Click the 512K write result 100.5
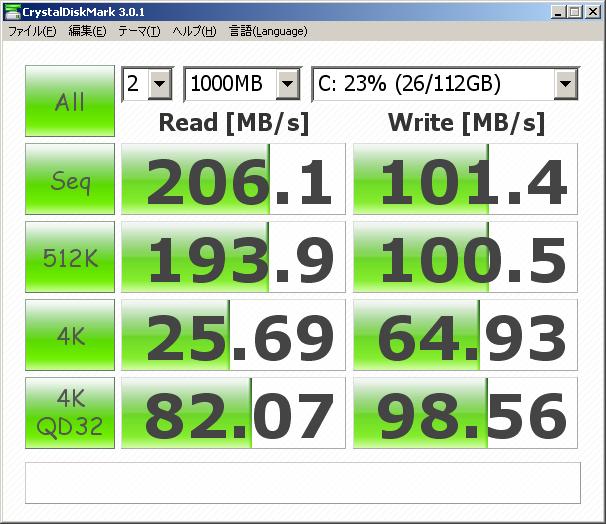The image size is (606, 524). click(x=465, y=257)
